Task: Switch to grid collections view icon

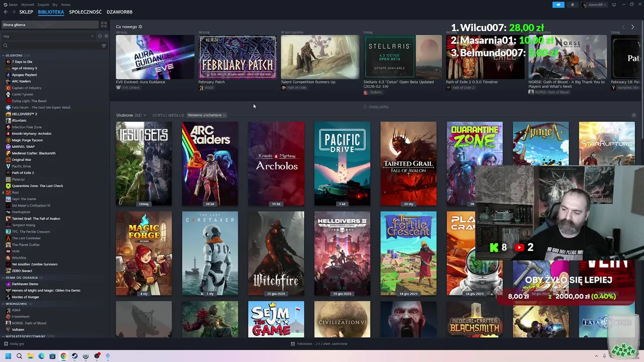Action: pyautogui.click(x=104, y=25)
